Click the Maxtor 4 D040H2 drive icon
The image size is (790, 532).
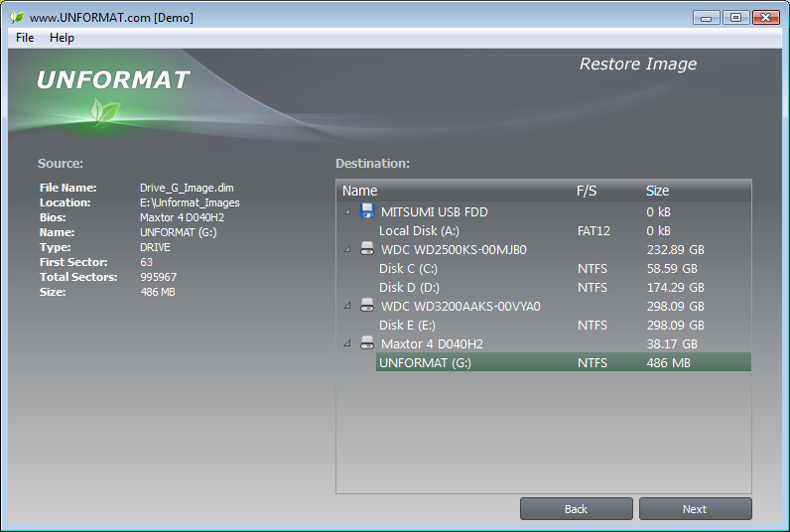[x=367, y=343]
